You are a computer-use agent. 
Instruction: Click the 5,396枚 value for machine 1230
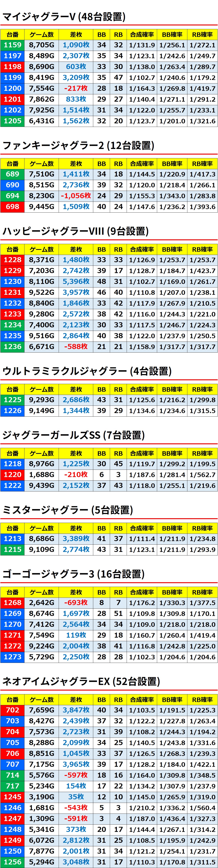76,281
